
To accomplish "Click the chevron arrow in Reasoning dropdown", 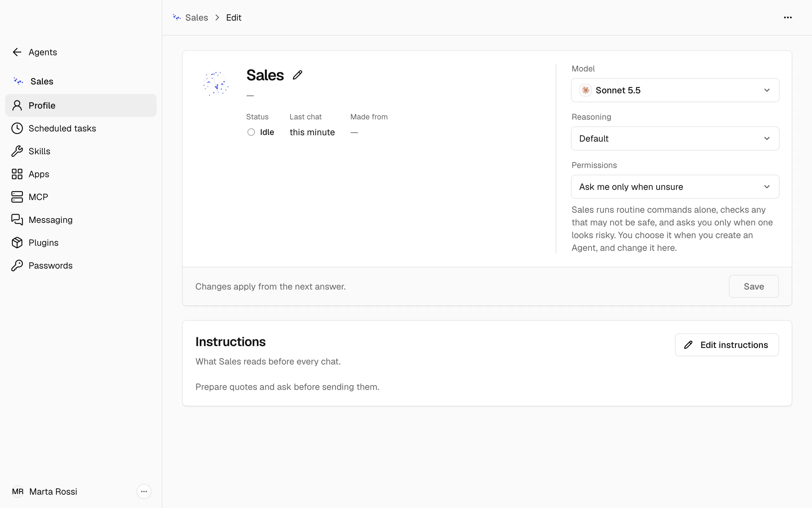I will (767, 138).
